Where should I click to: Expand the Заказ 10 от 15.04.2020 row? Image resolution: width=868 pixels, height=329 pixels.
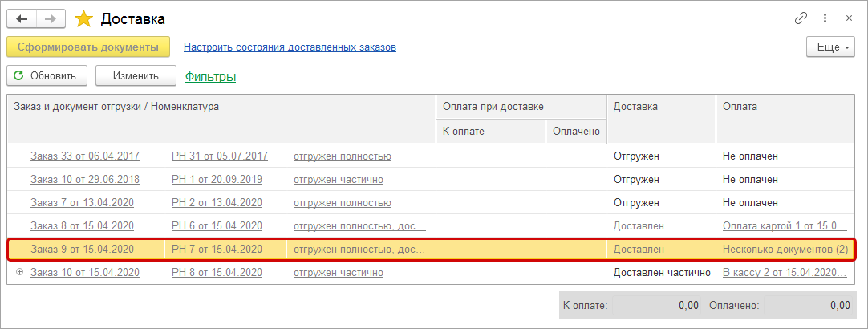(19, 272)
